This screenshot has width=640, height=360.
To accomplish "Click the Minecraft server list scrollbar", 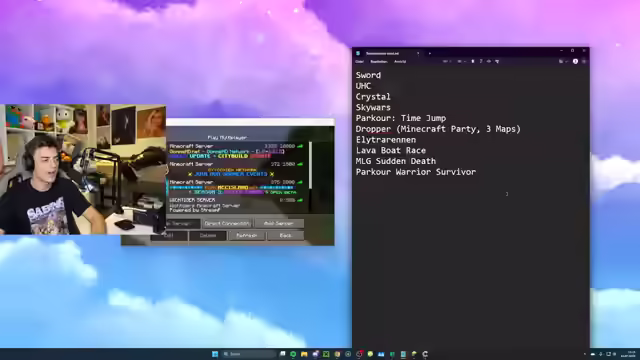I will point(311,165).
